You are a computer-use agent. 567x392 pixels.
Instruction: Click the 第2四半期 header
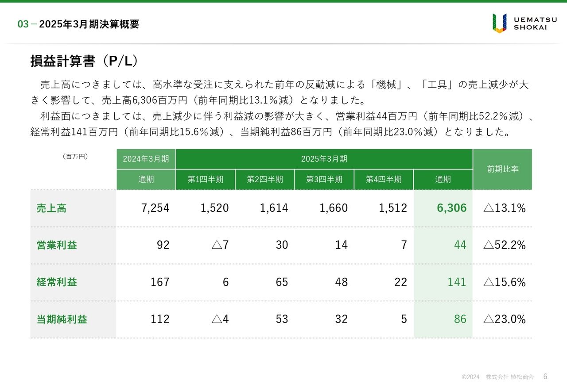pyautogui.click(x=265, y=180)
